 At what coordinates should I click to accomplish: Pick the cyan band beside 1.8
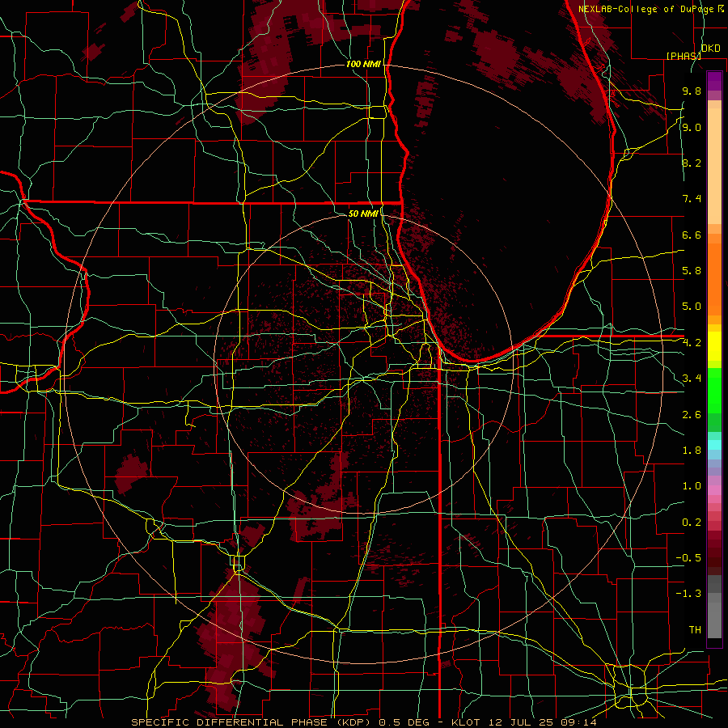click(x=714, y=445)
